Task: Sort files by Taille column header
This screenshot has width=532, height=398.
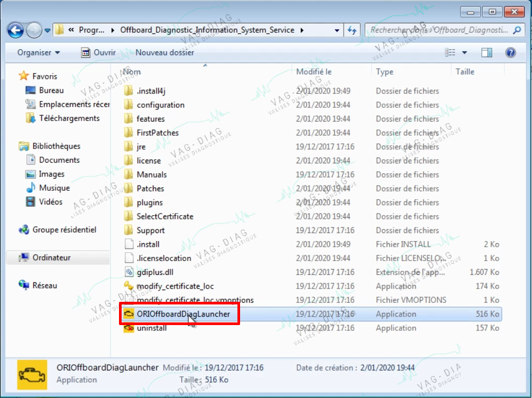Action: tap(465, 72)
